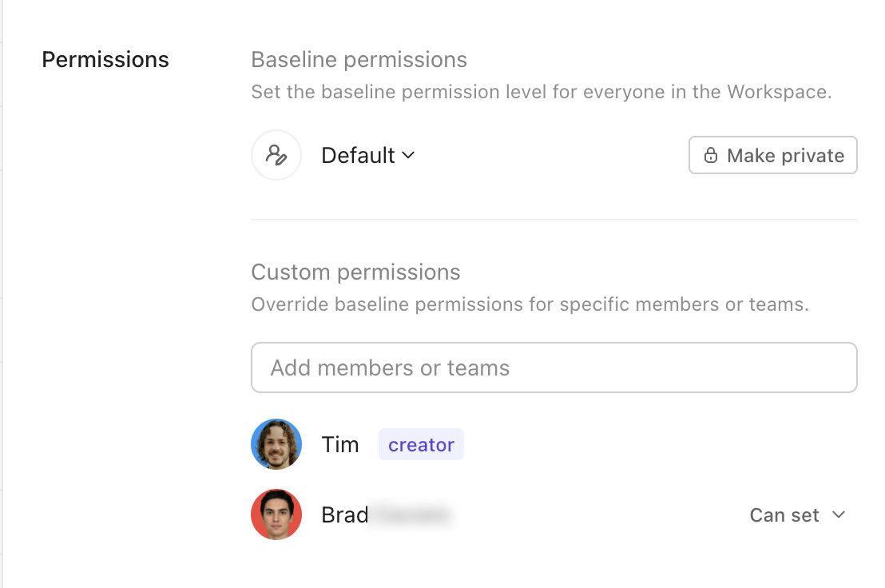Open the Default baseline permission dropdown
This screenshot has width=885, height=588.
[368, 155]
